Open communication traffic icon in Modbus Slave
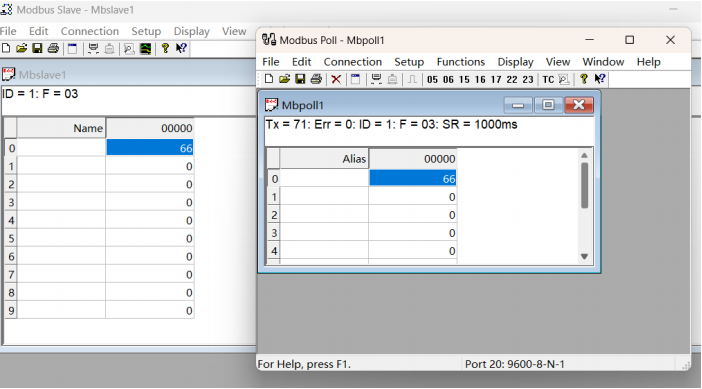 pos(129,48)
